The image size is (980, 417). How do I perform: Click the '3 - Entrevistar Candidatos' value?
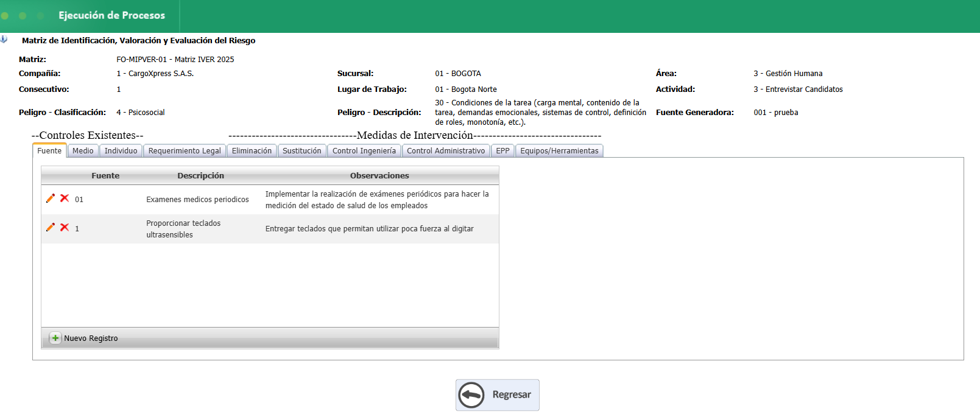[x=798, y=89]
